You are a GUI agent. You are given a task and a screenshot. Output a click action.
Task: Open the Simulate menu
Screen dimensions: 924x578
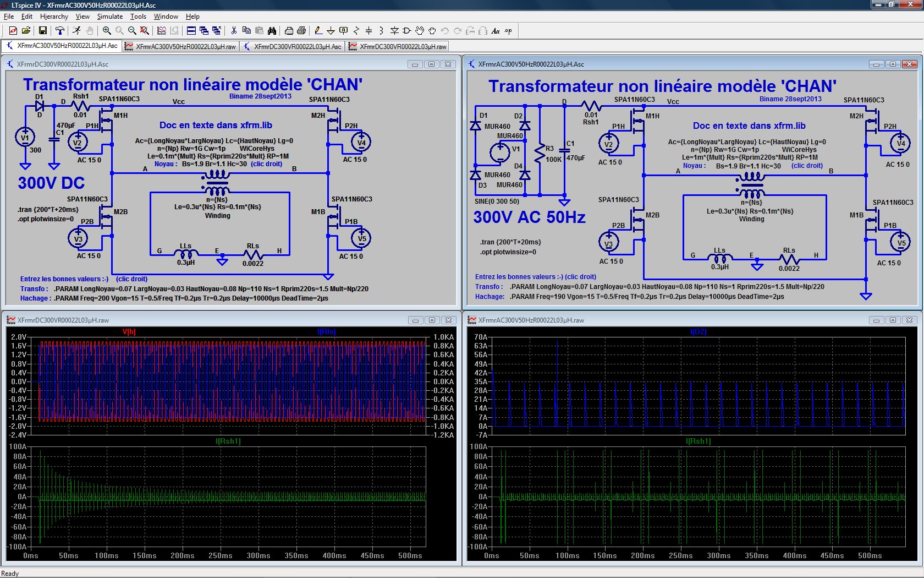pyautogui.click(x=110, y=17)
